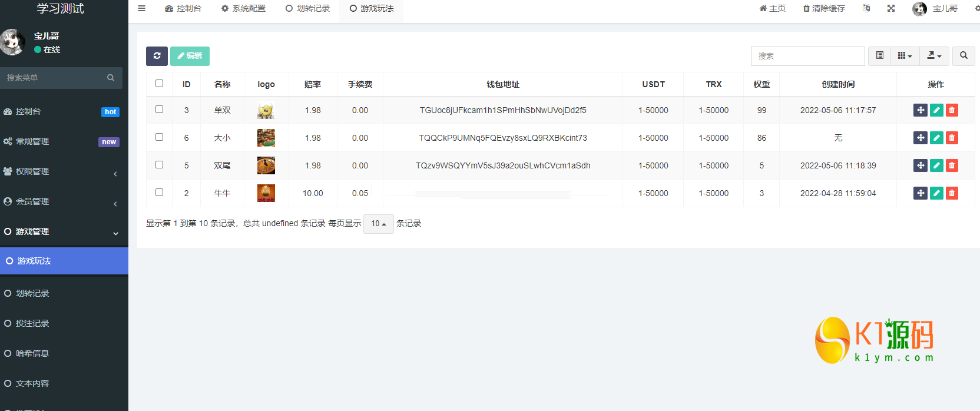Screen dimensions: 980x411
Task: Toggle the sidebar hamburger menu icon
Action: 141,8
